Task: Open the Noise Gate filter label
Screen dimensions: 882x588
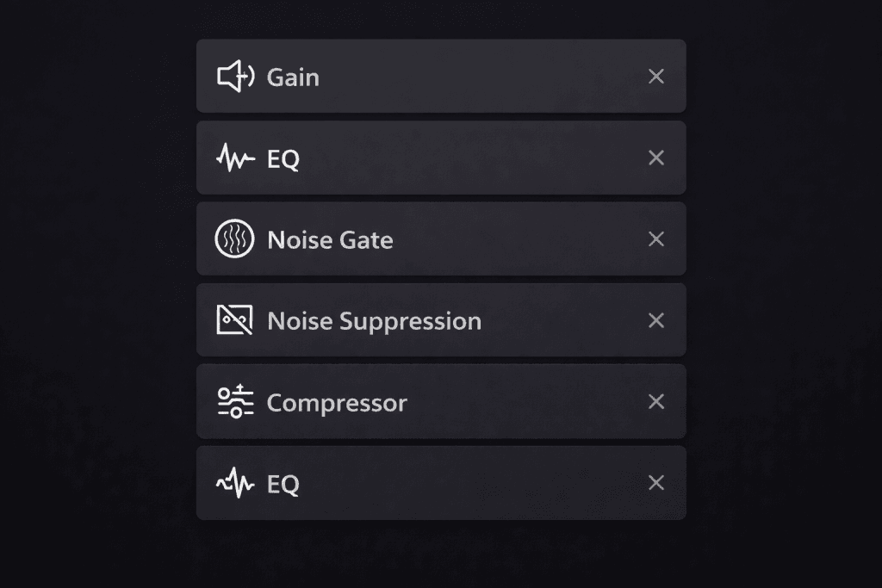Action: pyautogui.click(x=330, y=240)
